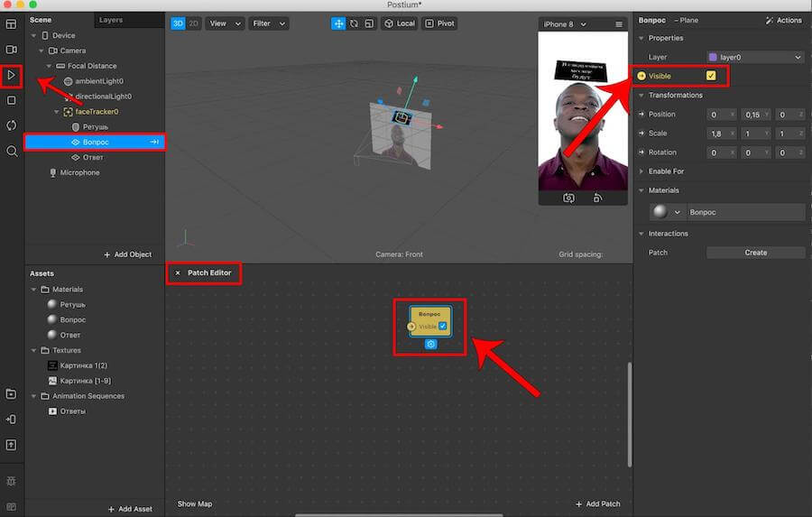Click switch camera icon below simulator preview
The height and width of the screenshot is (517, 812).
(568, 198)
